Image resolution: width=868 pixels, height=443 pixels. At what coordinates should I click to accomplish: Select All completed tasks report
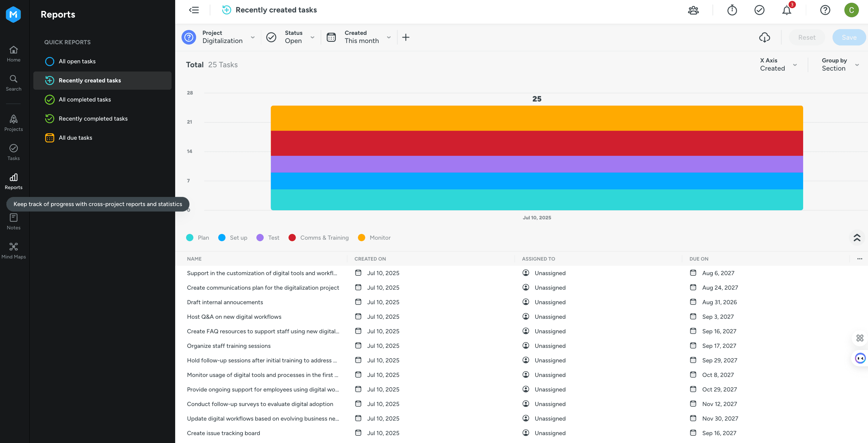click(85, 99)
